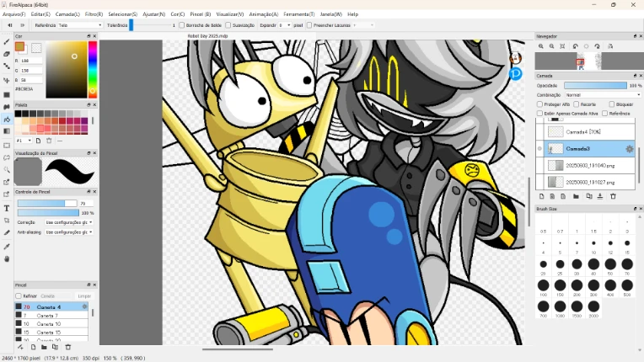The image size is (644, 362).
Task: Zoom out using Navigator zoom-out icon
Action: (551, 46)
